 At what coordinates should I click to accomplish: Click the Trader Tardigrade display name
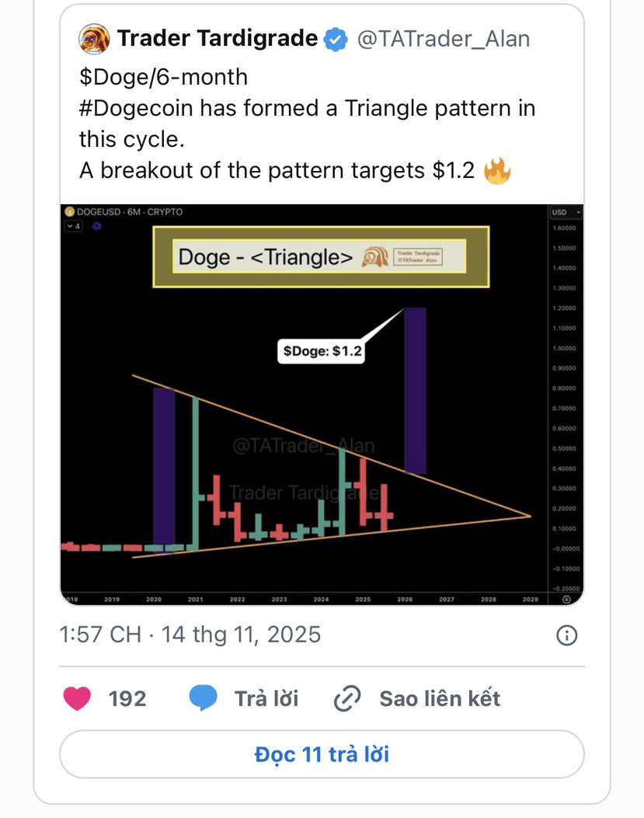coord(217,38)
